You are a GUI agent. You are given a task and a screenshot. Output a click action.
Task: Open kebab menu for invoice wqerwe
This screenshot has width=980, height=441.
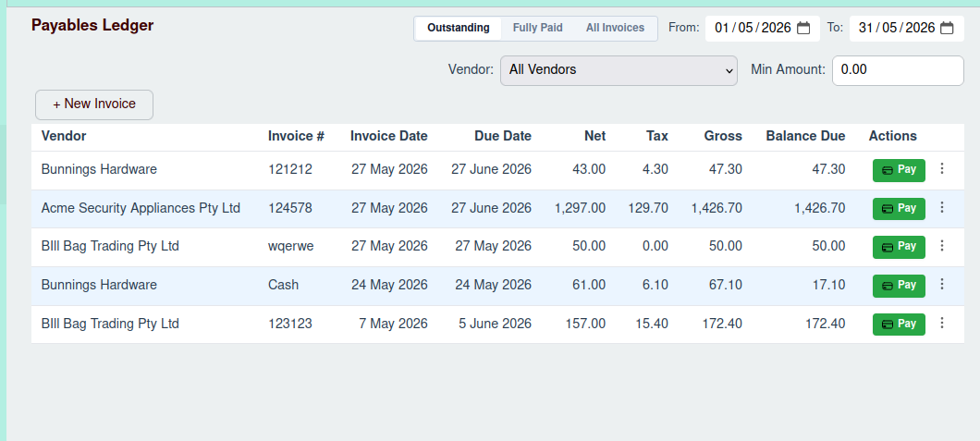coord(942,246)
